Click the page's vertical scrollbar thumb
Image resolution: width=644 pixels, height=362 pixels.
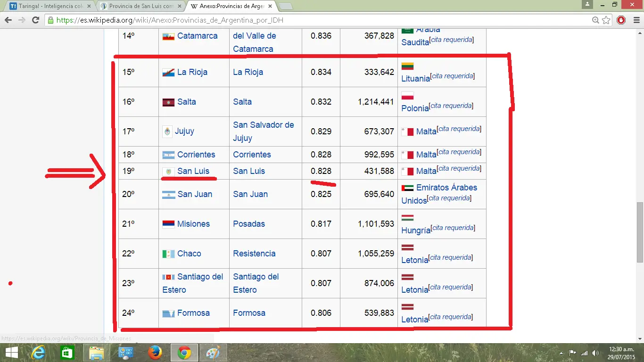click(x=640, y=232)
